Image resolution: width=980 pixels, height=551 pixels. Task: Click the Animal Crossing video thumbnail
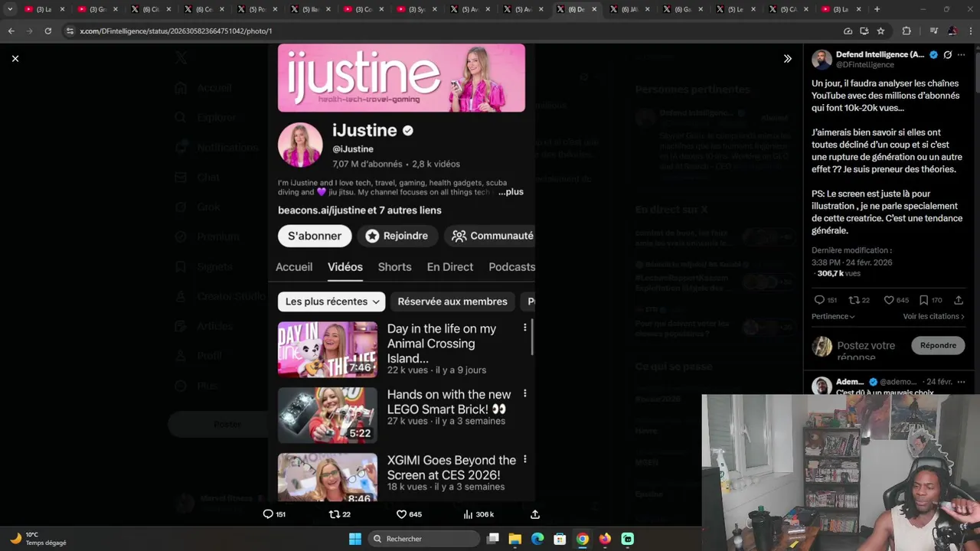click(x=328, y=349)
